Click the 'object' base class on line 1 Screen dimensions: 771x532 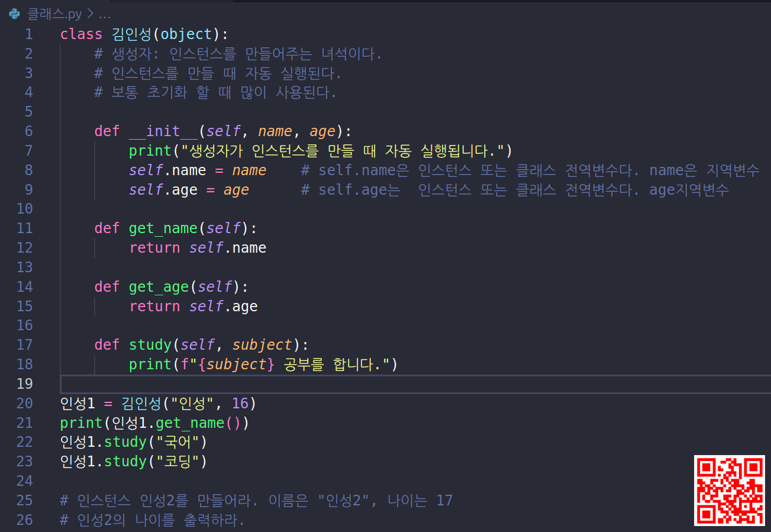pyautogui.click(x=186, y=34)
